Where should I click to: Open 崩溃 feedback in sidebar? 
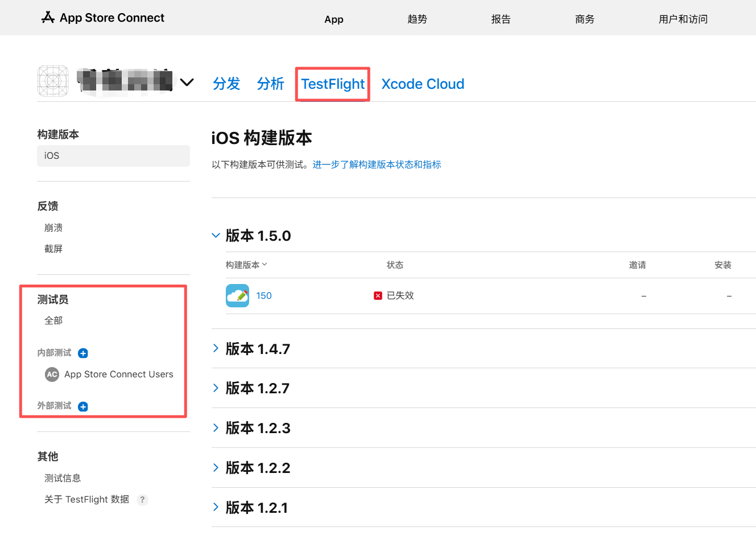pos(53,228)
